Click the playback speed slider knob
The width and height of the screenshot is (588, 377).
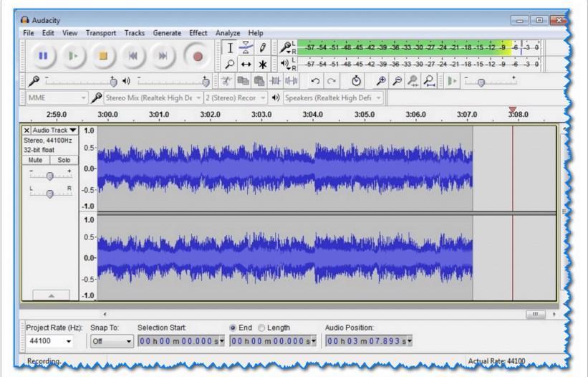pyautogui.click(x=481, y=83)
